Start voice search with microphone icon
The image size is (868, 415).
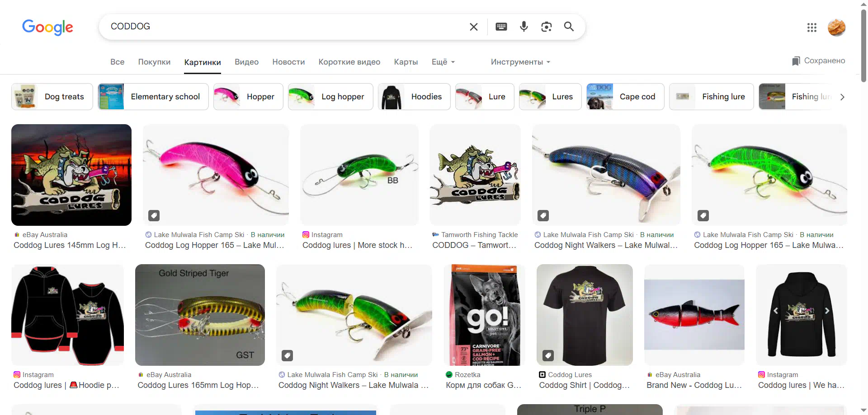[x=524, y=27]
